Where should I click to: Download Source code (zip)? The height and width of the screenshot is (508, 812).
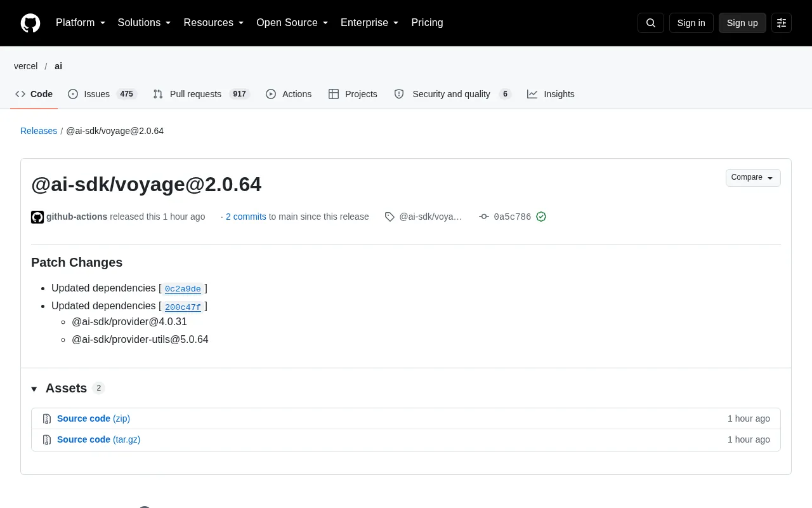(93, 418)
